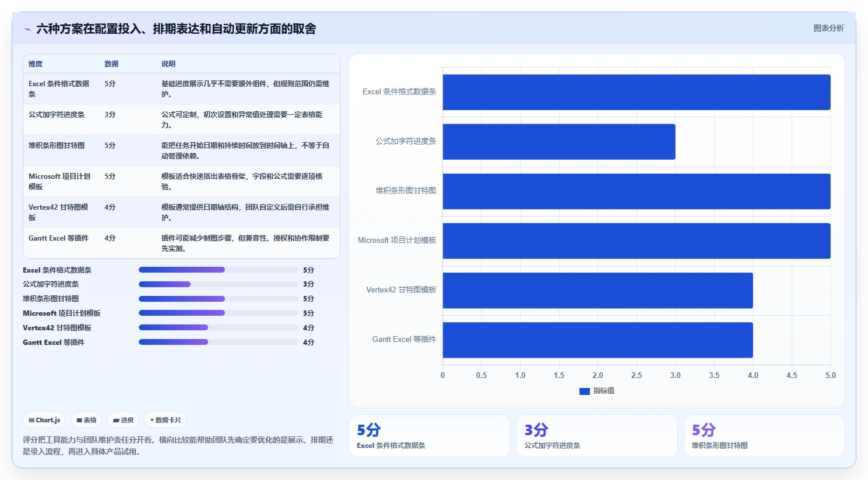Select the Chart.js tag chip
The image size is (868, 480).
[x=45, y=420]
